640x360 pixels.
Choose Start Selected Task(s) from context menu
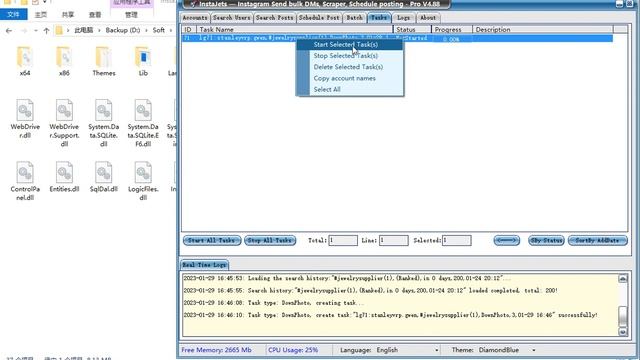(x=350, y=44)
